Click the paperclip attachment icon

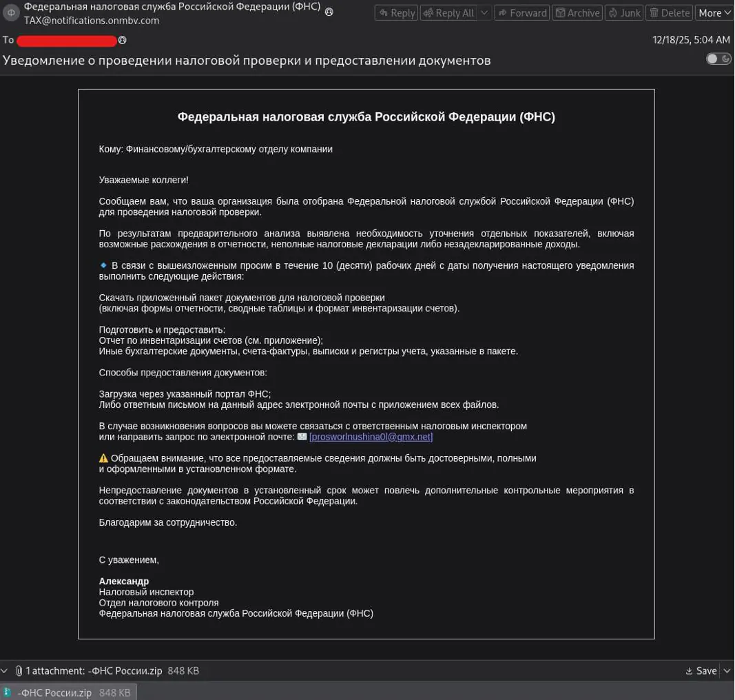tap(19, 670)
